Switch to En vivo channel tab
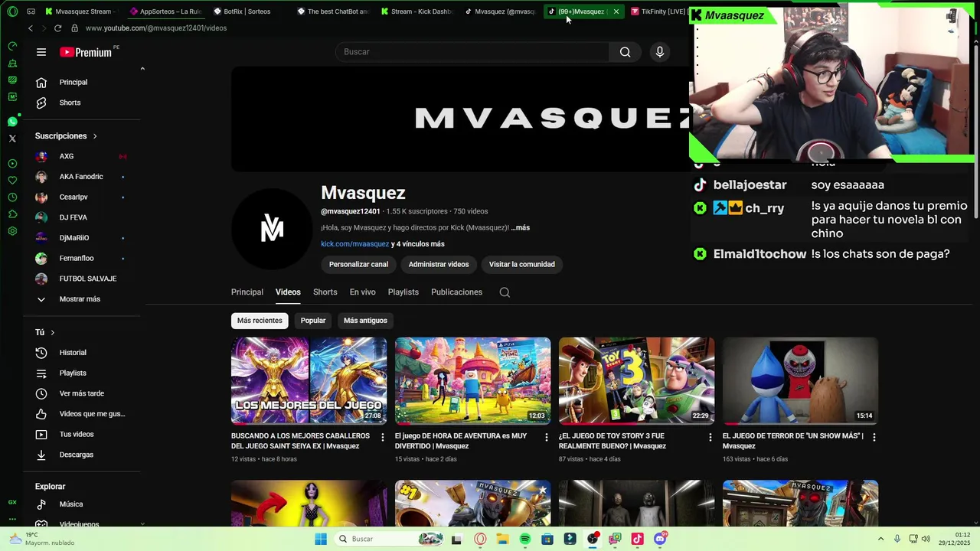 362,292
